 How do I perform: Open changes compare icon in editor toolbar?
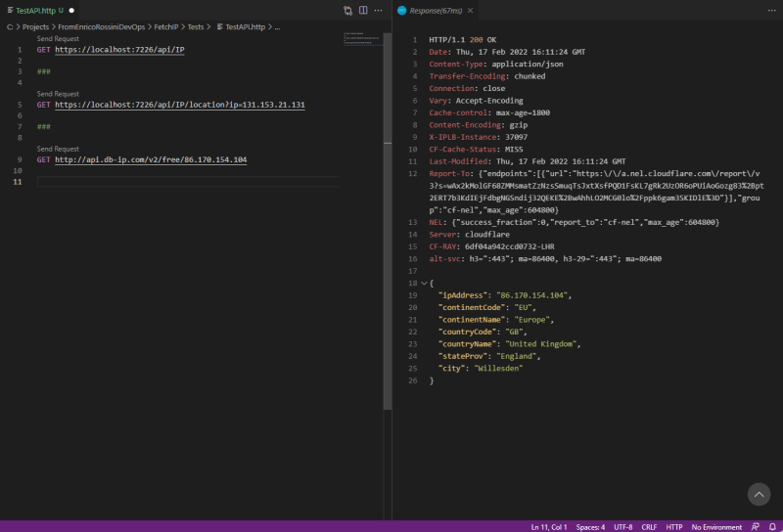pyautogui.click(x=347, y=11)
